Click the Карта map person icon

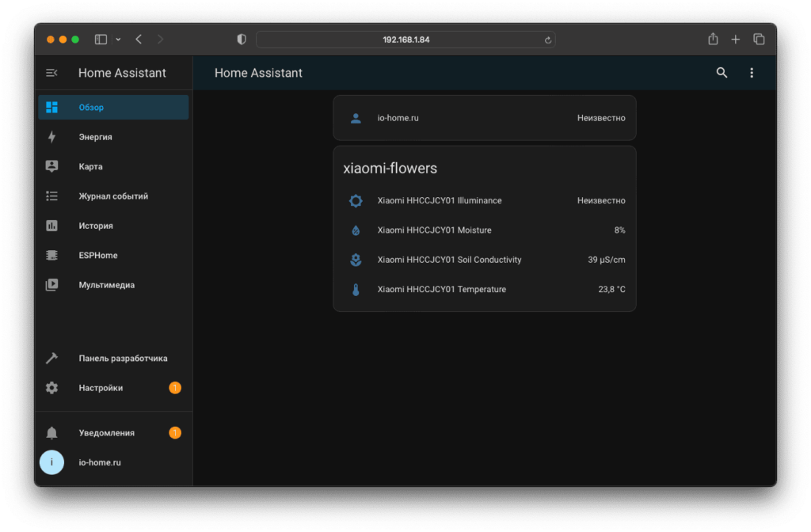coord(51,166)
